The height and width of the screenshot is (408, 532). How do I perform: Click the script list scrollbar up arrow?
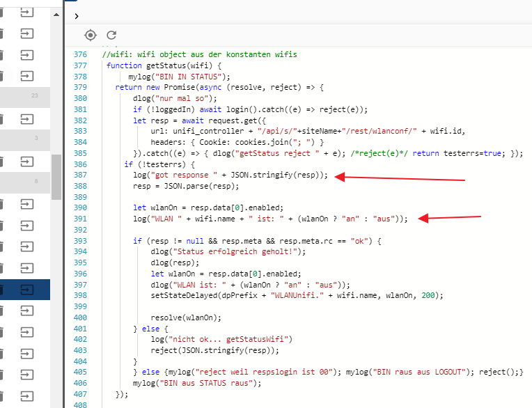(x=56, y=15)
